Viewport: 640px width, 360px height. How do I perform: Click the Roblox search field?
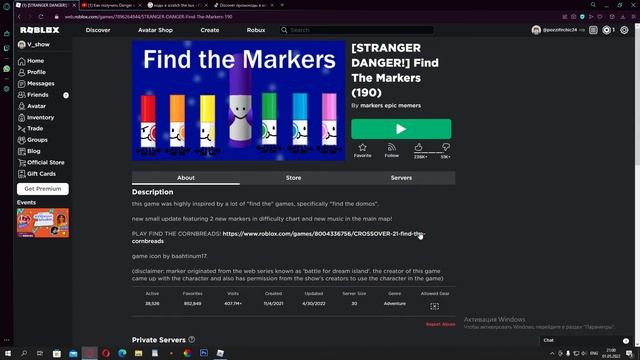point(357,30)
